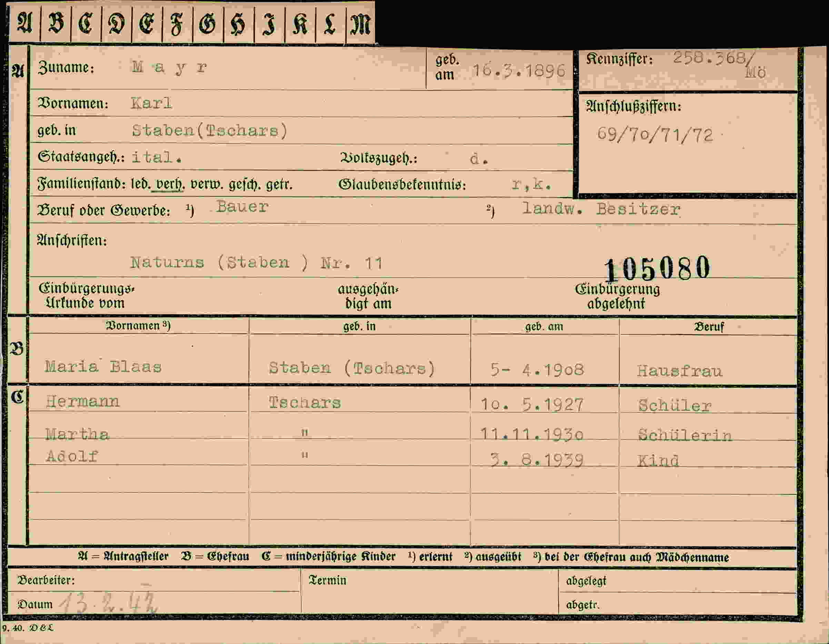This screenshot has width=829, height=644.
Task: Click the learned occupation "Bauer"
Action: (242, 207)
